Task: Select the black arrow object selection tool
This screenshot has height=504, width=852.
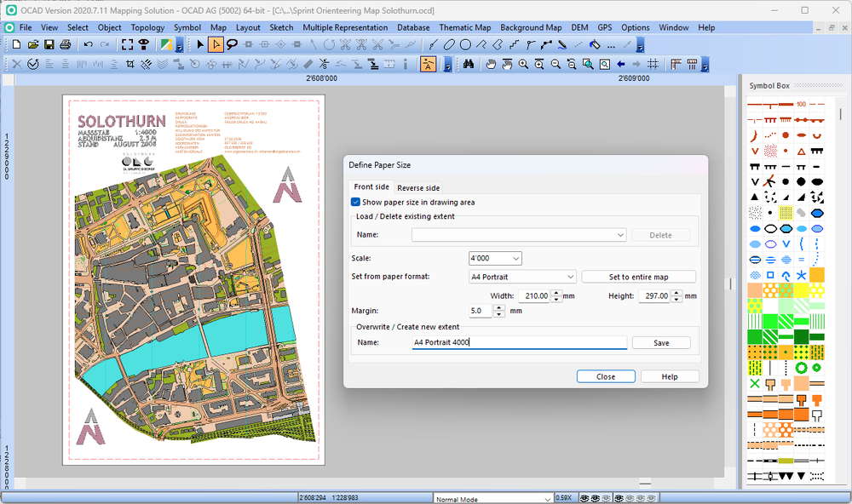Action: (200, 44)
